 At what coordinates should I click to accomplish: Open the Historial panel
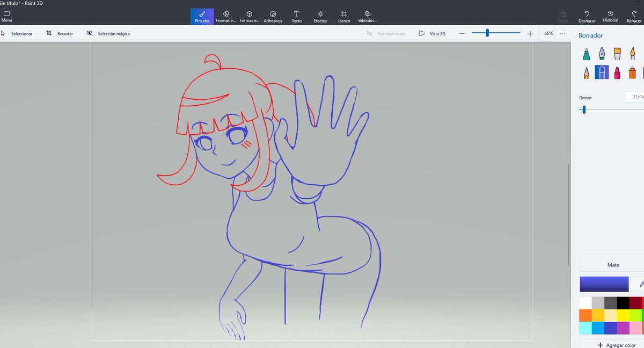coord(611,17)
